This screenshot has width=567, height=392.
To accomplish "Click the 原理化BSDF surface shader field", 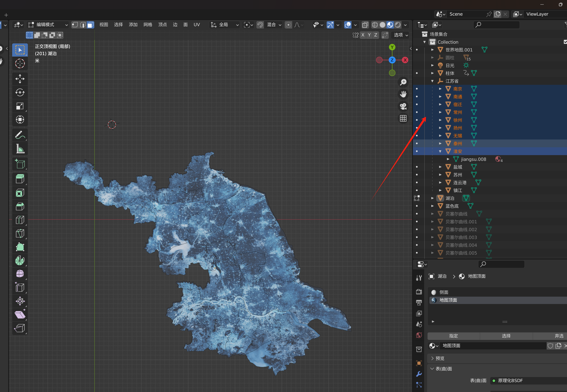I will click(529, 381).
